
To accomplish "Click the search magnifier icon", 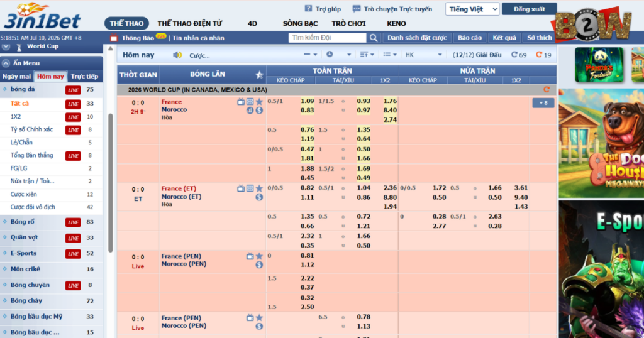I will tap(374, 38).
